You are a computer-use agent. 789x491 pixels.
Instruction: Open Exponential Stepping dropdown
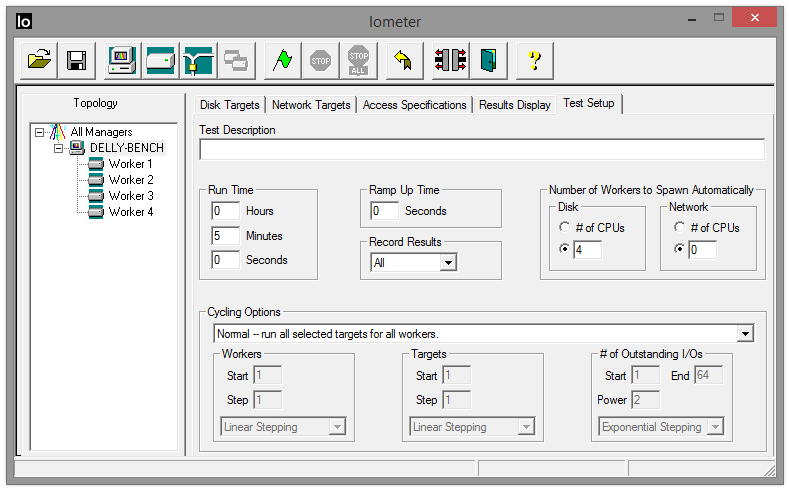(x=715, y=427)
